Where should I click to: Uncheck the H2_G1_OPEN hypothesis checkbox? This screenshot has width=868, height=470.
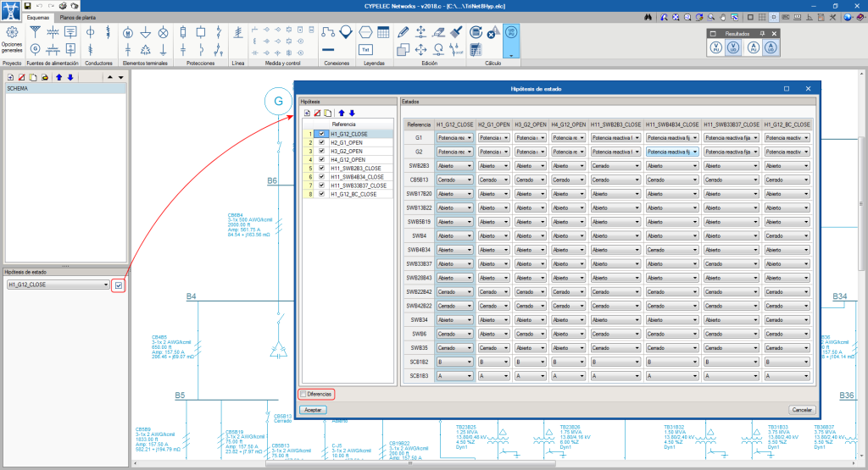322,142
